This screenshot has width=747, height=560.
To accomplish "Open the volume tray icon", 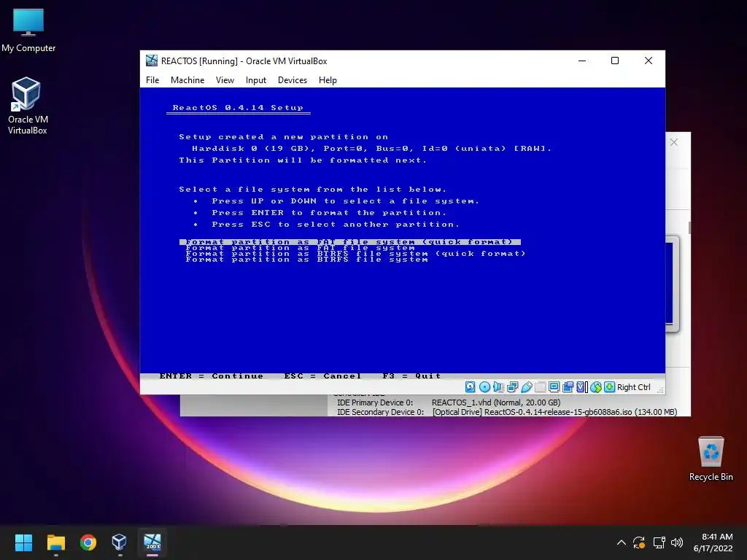I will [x=676, y=542].
